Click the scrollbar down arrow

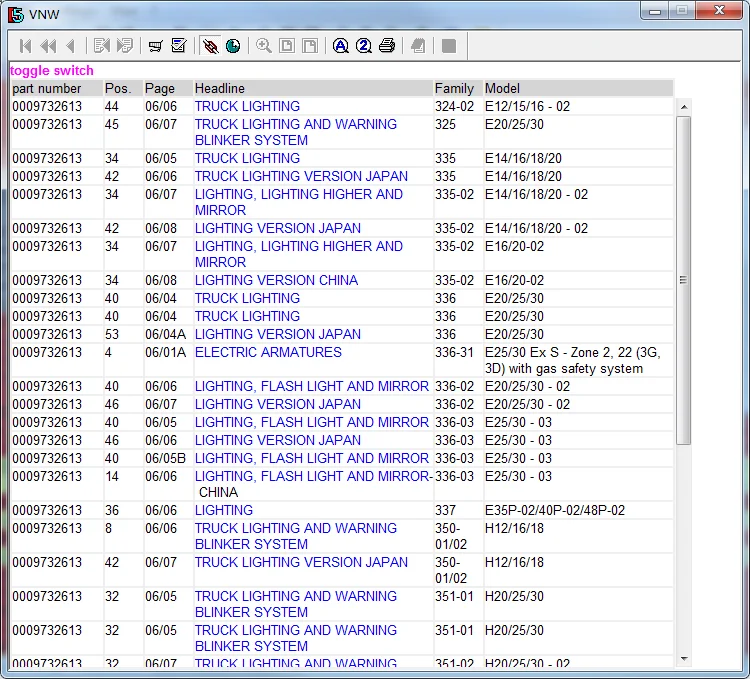coord(684,659)
